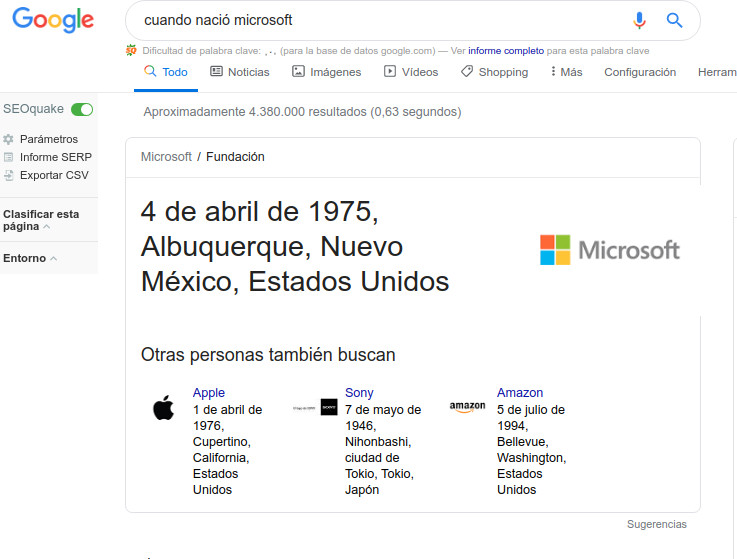Screen dimensions: 737x559
Task: Click the '4 de abril de 1975' answer text
Action: tap(259, 212)
